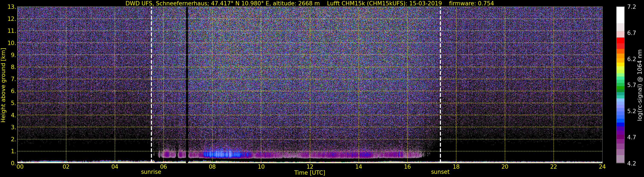Click the time axis tick '24'

[602, 167]
